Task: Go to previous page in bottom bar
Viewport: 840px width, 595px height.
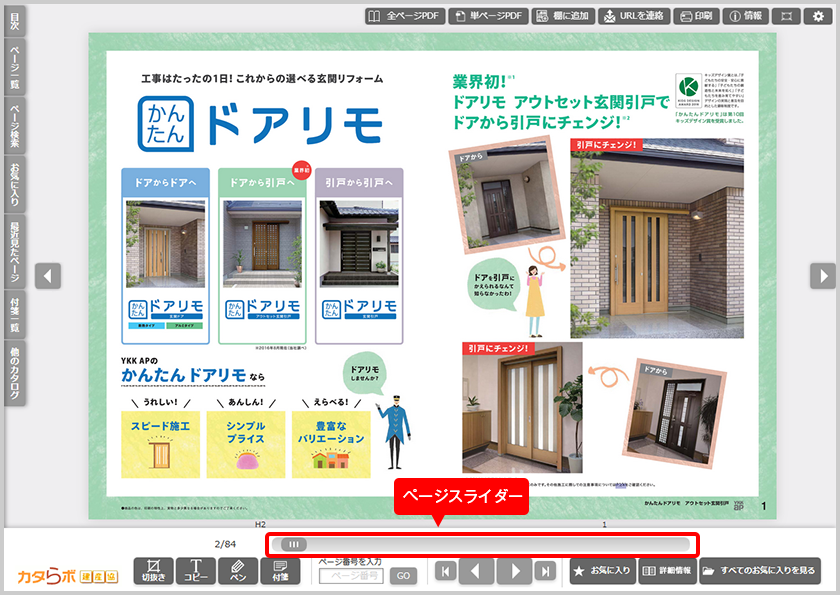Action: point(477,572)
